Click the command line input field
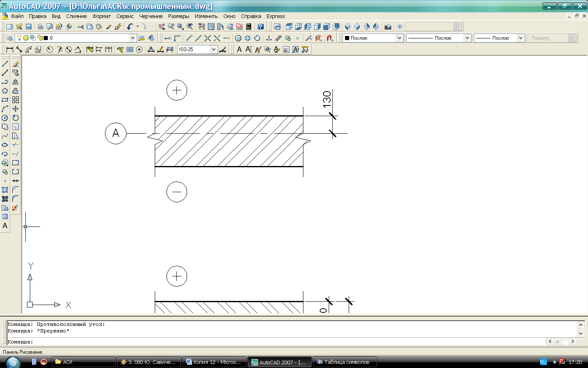The image size is (588, 368). click(276, 341)
